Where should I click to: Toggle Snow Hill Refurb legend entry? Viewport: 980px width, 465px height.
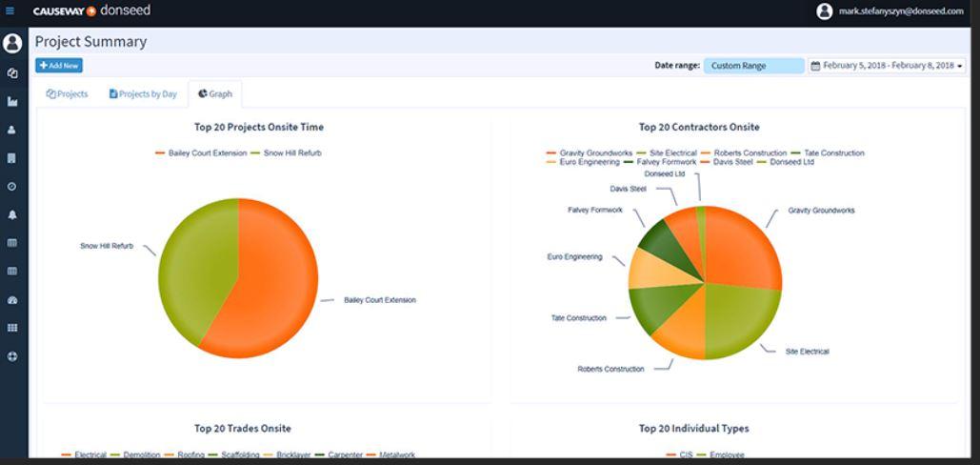tap(287, 153)
